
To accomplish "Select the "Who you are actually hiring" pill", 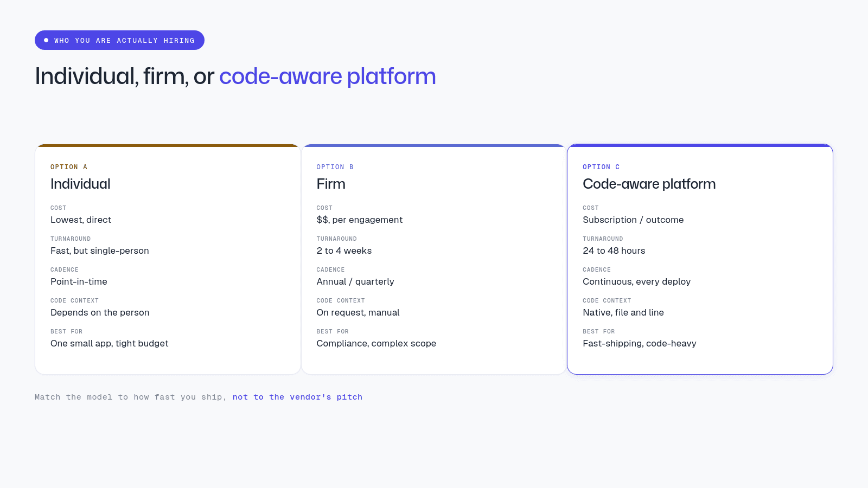I will pos(119,40).
